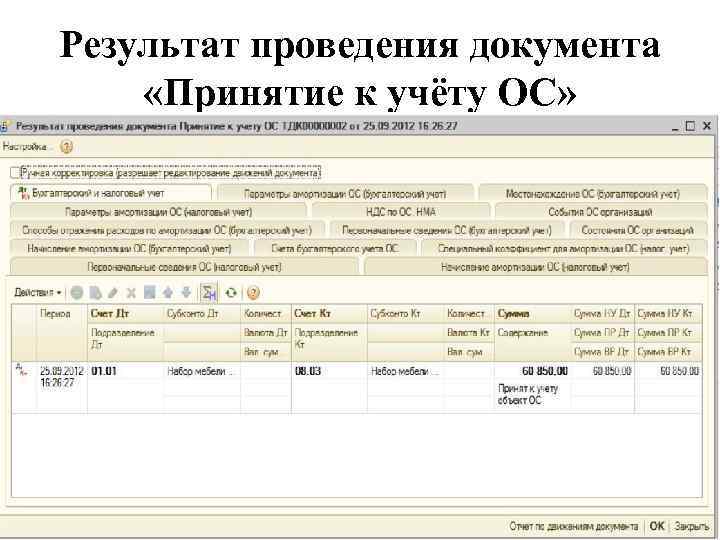The image size is (720, 540).
Task: Switch to События ОС организаций tab
Action: click(x=601, y=212)
